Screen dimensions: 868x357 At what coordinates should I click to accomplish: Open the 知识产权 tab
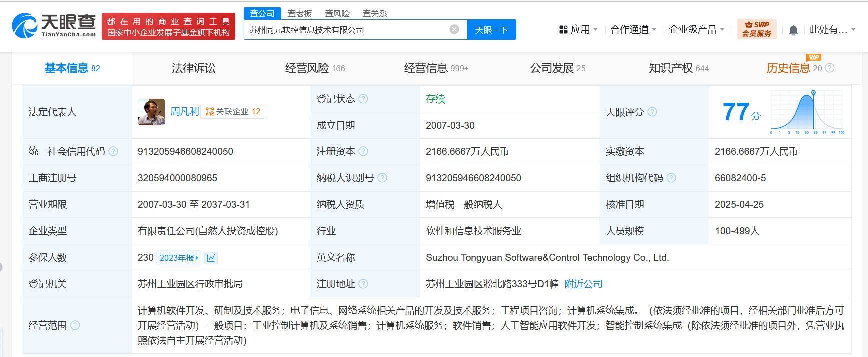click(x=679, y=68)
